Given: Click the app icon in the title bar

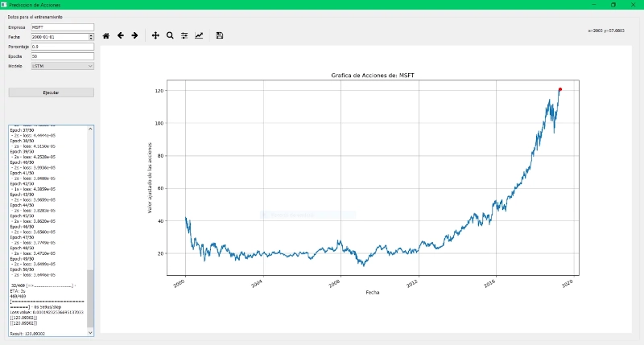Looking at the screenshot, I should coord(4,5).
